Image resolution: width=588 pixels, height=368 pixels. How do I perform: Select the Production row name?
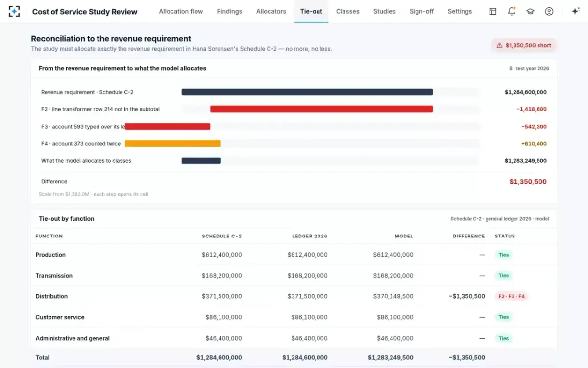tap(50, 255)
